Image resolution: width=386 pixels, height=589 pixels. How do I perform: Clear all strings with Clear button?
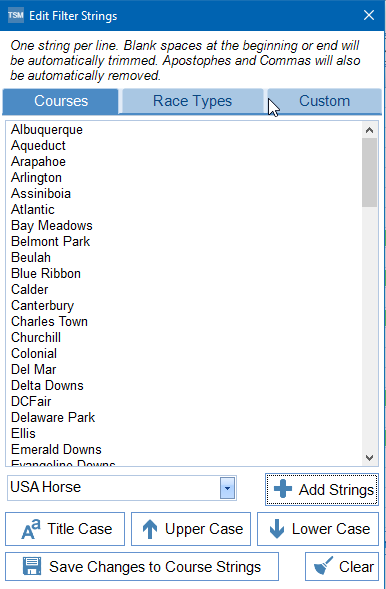coord(342,566)
